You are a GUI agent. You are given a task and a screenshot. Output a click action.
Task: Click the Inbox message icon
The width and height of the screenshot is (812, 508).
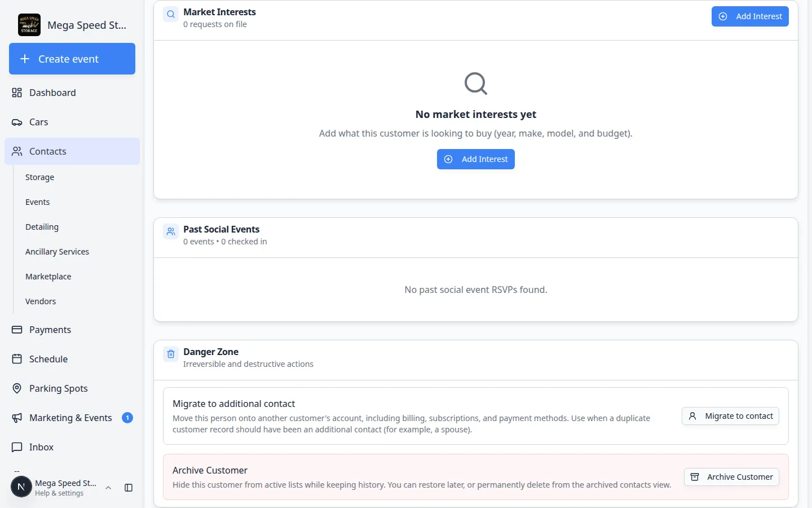pos(17,447)
